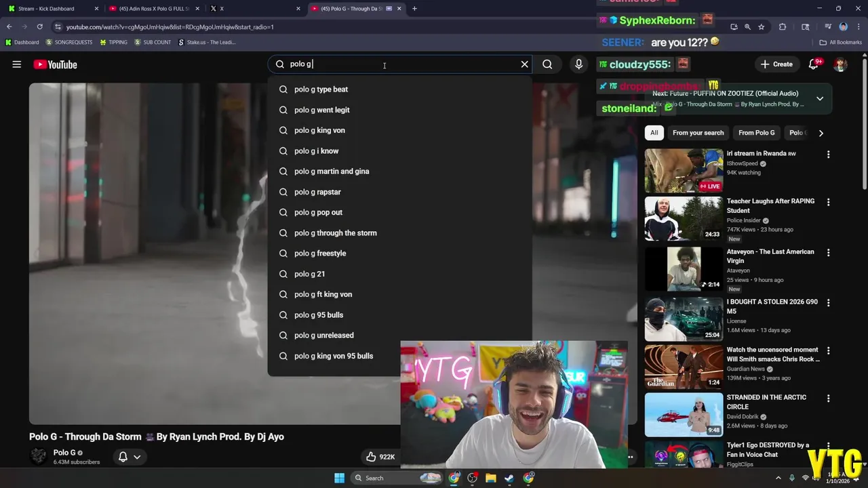Viewport: 868px width, 488px height.
Task: Open more actions ellipsis under video
Action: [x=630, y=457]
